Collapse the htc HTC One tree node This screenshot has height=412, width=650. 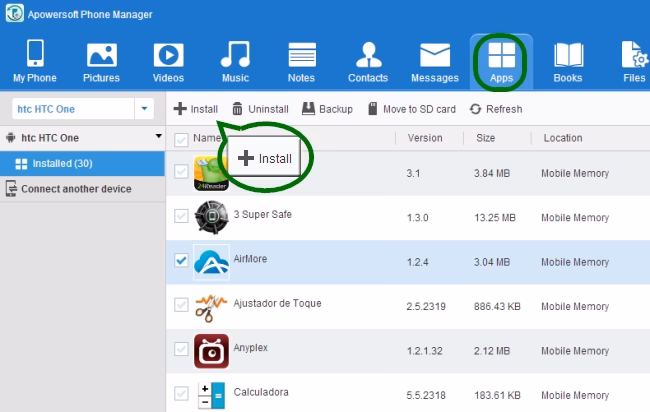158,136
